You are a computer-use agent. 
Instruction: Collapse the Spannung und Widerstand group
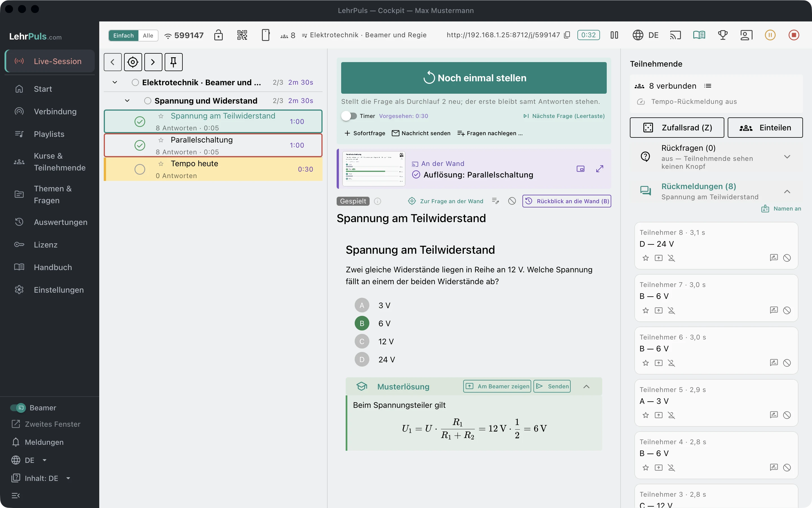pos(127,101)
